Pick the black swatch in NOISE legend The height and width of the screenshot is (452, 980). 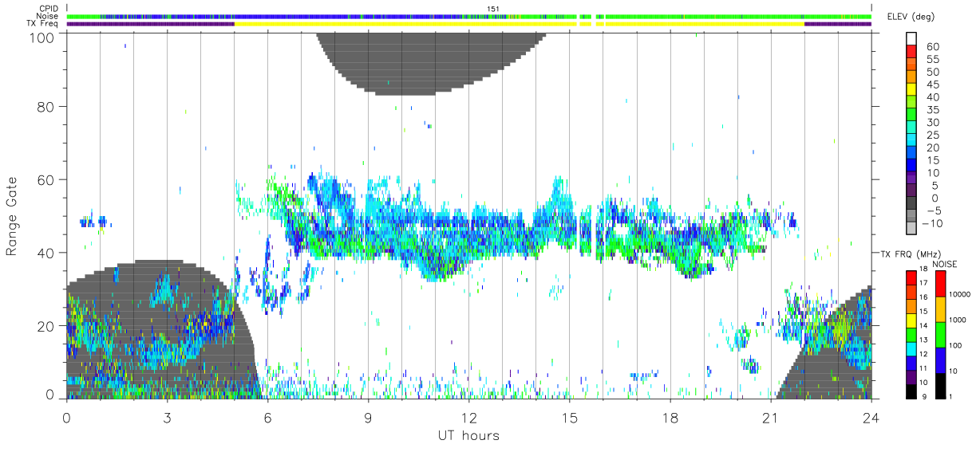click(942, 385)
